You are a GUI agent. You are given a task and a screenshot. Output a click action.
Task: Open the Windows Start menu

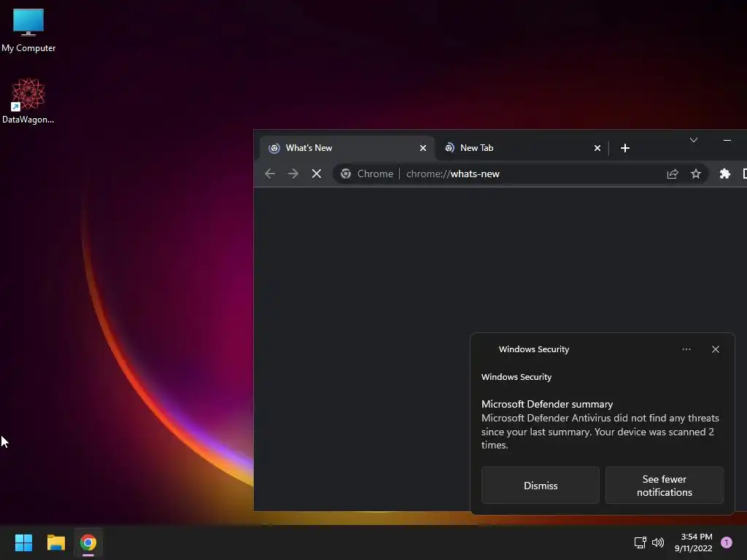click(23, 542)
